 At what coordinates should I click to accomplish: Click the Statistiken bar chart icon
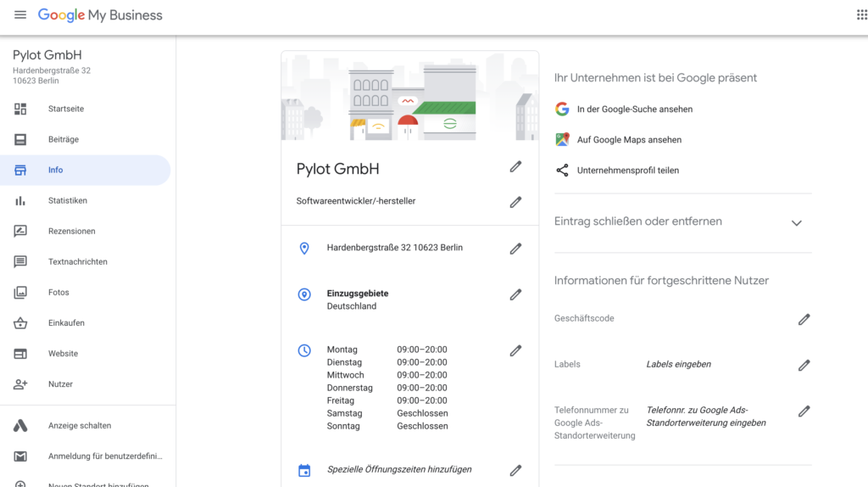(x=20, y=200)
